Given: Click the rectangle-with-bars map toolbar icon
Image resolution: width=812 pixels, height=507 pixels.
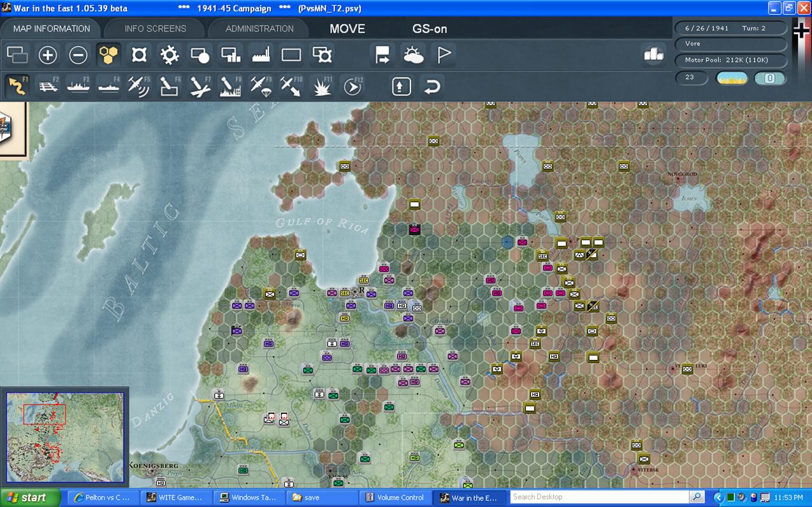Looking at the screenshot, I should [231, 55].
